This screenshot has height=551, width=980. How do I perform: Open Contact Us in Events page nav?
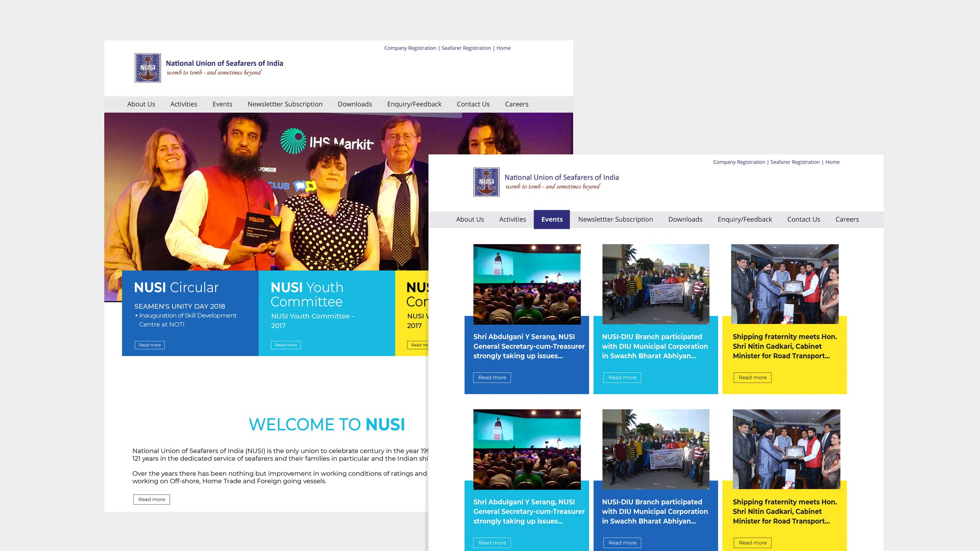tap(804, 219)
